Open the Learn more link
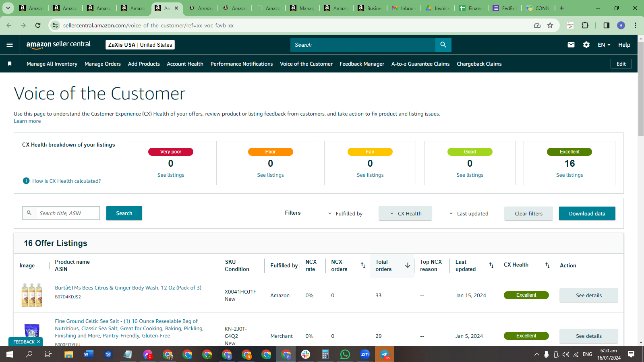The image size is (644, 362). click(27, 121)
